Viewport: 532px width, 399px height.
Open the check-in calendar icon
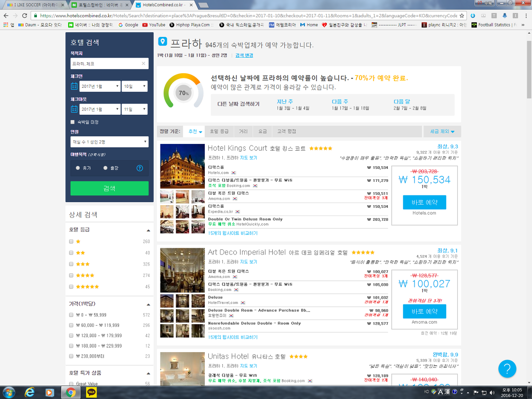[x=74, y=86]
